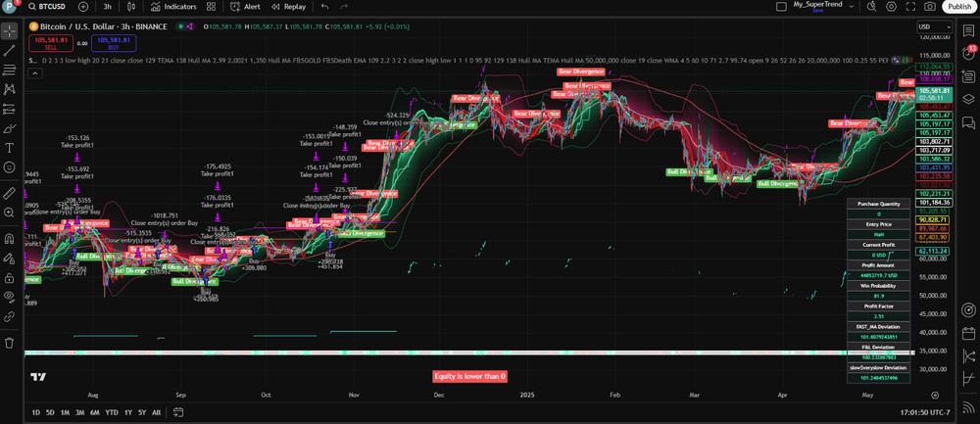
Task: Select the YTD time range
Action: 112,412
